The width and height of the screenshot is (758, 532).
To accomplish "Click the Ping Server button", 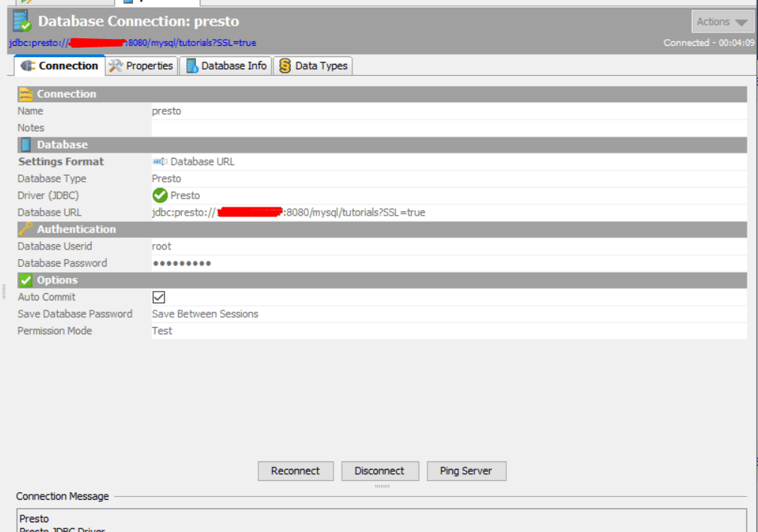I will 466,471.
